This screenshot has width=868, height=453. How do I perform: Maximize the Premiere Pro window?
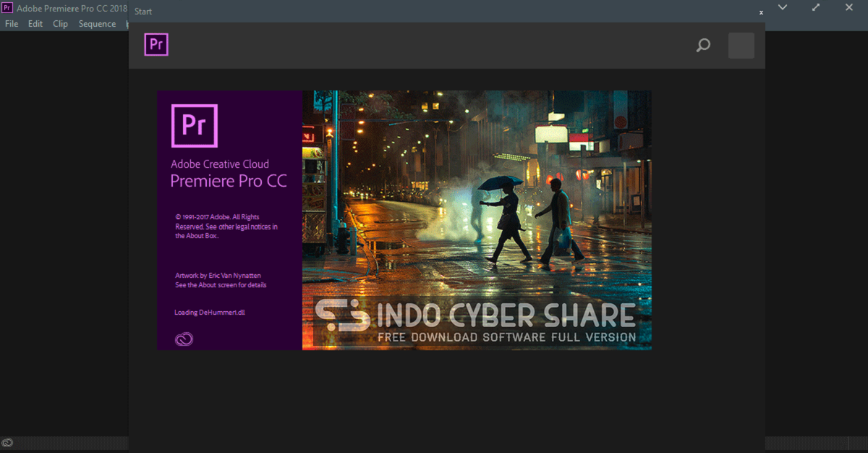pos(816,7)
